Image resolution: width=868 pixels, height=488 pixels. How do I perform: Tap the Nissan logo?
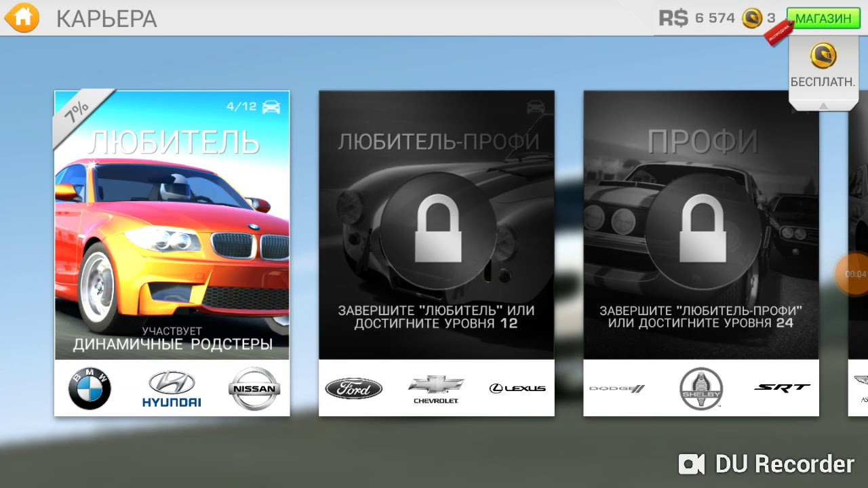[254, 388]
